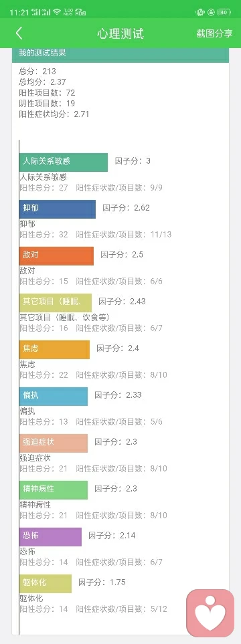
Task: Tap the rotation lock status icon
Action: pyautogui.click(x=212, y=12)
